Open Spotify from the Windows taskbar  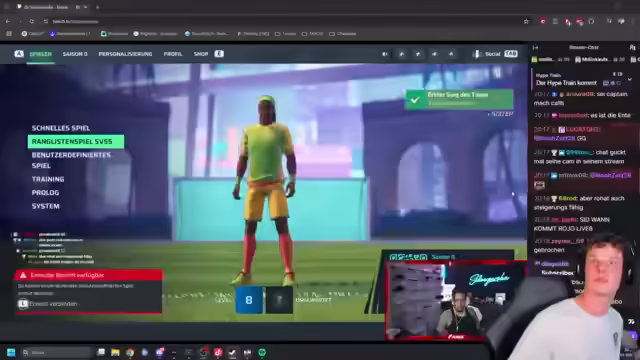pos(262,352)
